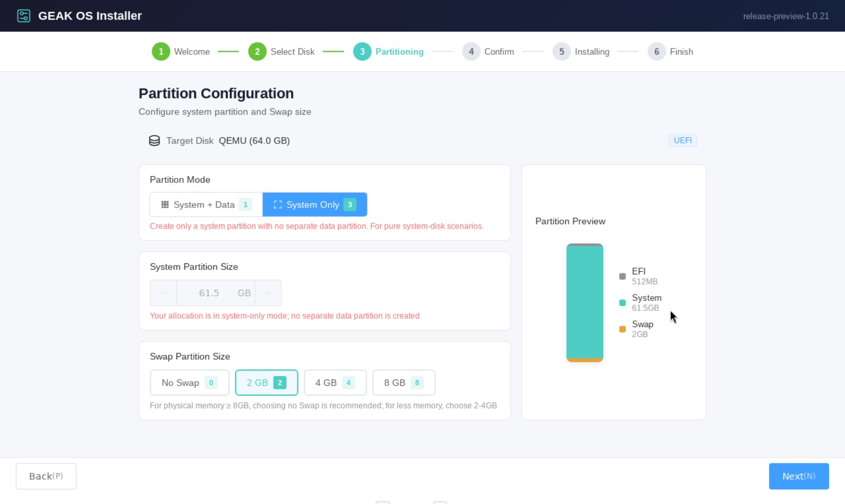
Task: Click the Confirm step label
Action: [499, 52]
